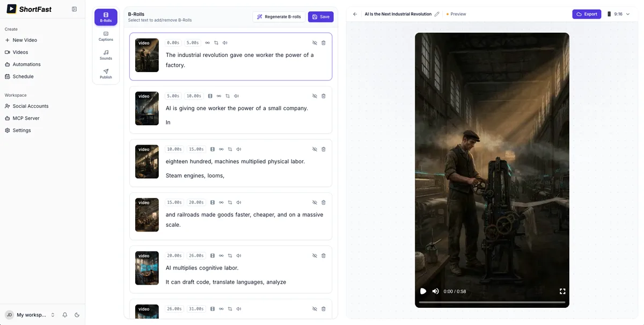Toggle loop on the 20.00s clip
Viewport: 644px width, 325px height.
click(221, 256)
